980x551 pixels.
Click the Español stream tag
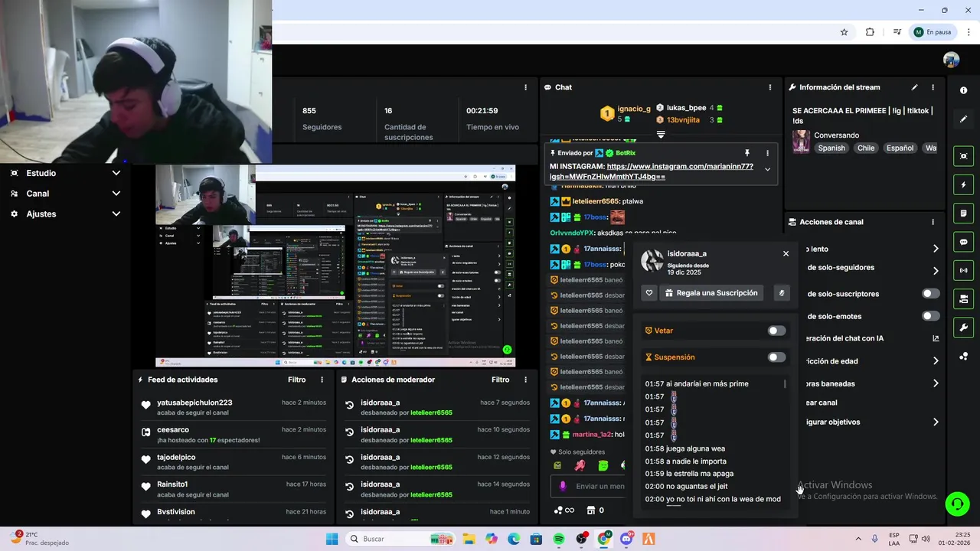click(900, 148)
